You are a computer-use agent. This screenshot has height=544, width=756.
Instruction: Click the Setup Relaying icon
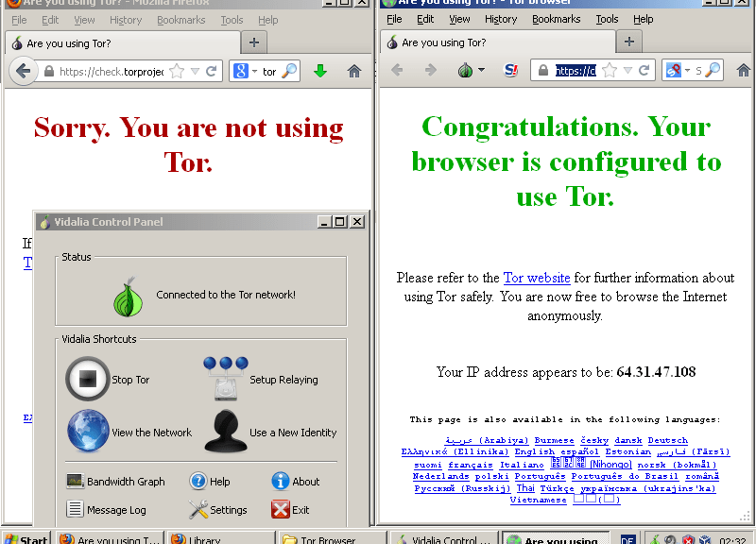(x=225, y=379)
